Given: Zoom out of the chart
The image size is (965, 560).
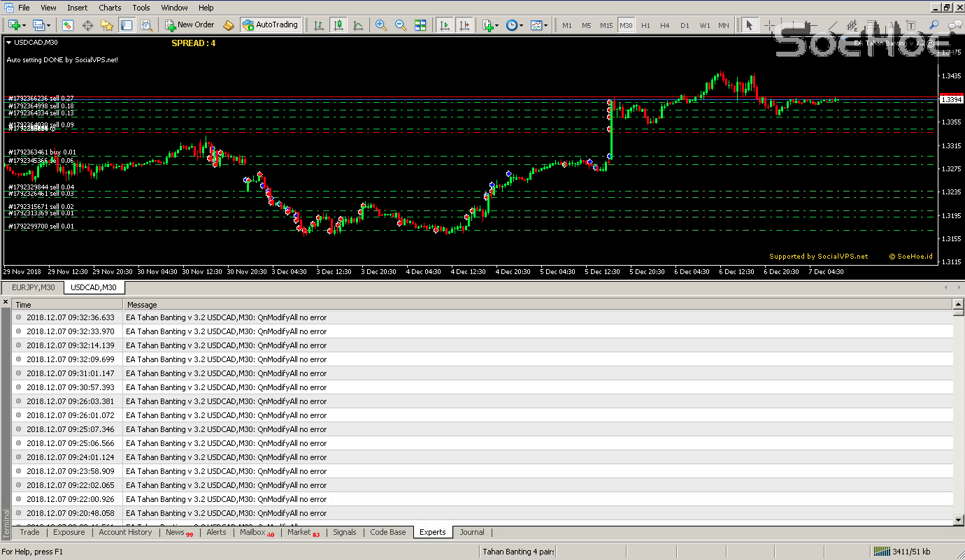Looking at the screenshot, I should coord(400,24).
